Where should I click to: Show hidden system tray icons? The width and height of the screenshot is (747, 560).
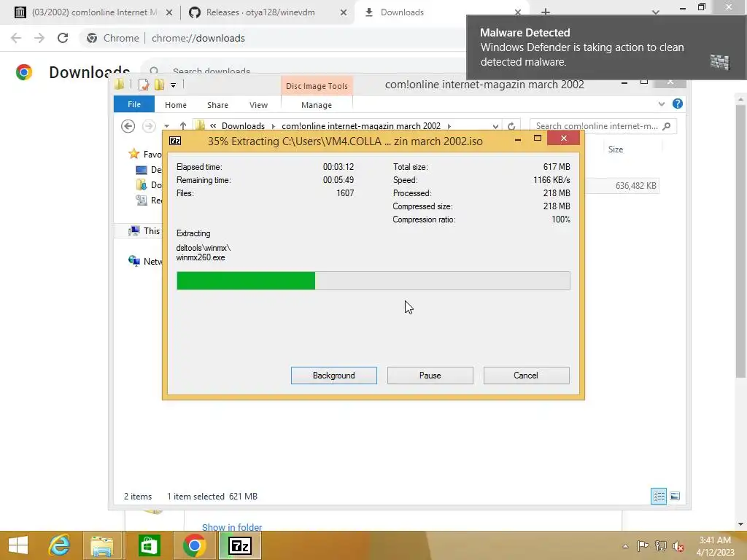coord(625,546)
